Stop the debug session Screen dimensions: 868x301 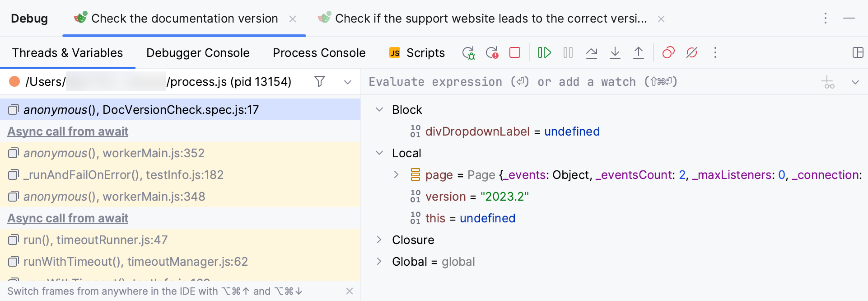click(x=515, y=53)
